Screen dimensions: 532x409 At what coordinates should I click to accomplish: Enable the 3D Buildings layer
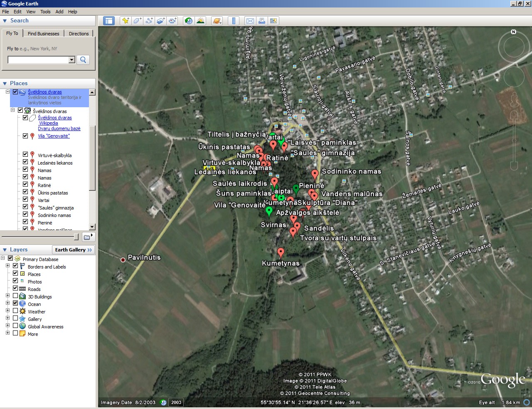click(x=15, y=296)
